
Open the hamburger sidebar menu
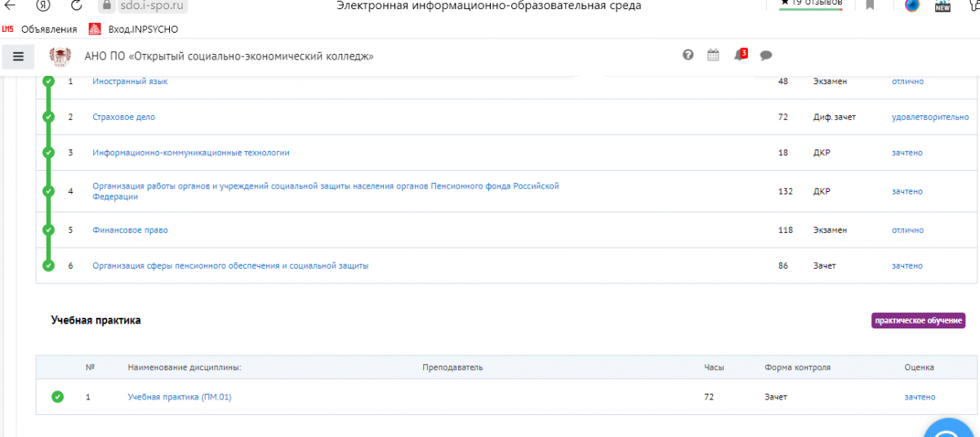[x=18, y=56]
